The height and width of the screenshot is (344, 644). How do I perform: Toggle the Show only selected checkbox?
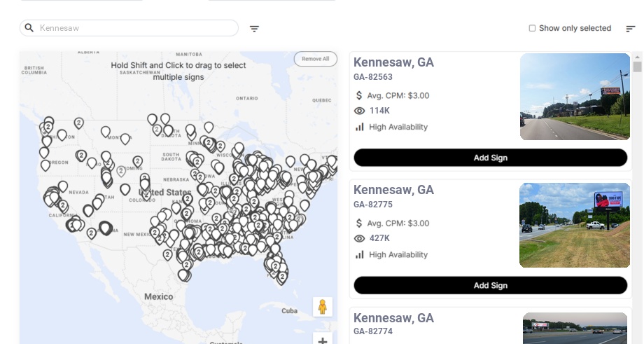point(532,29)
